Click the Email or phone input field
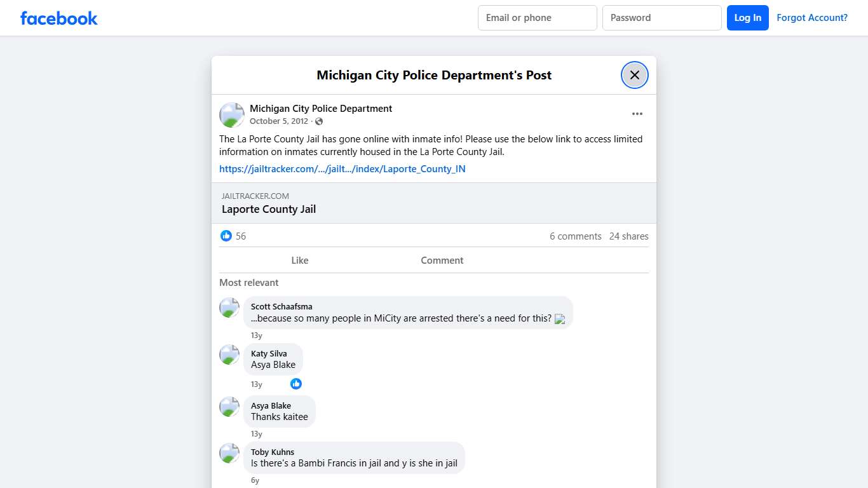Viewport: 868px width, 488px height. pos(537,18)
